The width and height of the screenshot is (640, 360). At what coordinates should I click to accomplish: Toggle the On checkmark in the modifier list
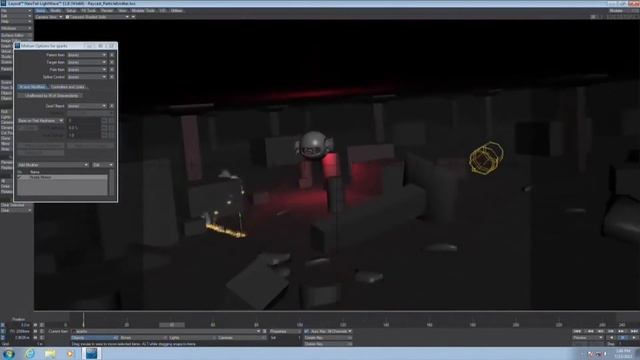tap(20, 178)
